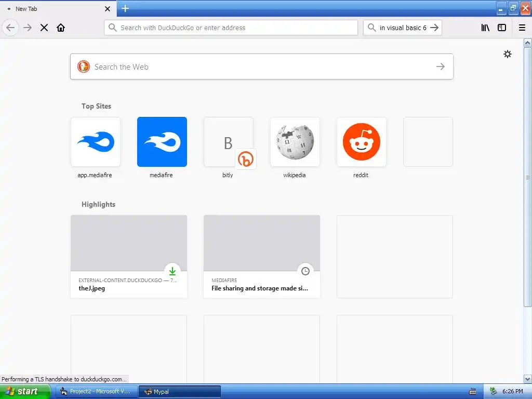Focus the DuckDuckGo address bar

pyautogui.click(x=231, y=28)
